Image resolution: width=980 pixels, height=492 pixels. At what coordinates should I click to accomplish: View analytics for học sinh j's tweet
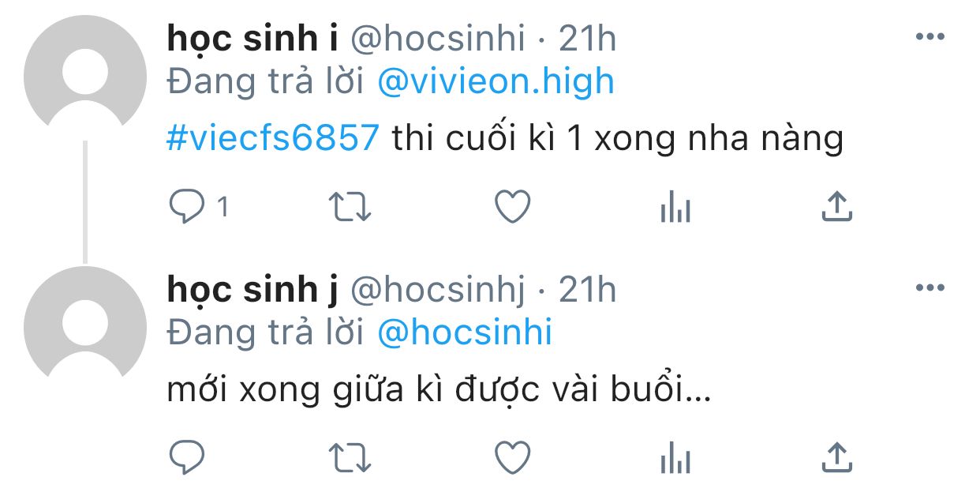click(675, 459)
